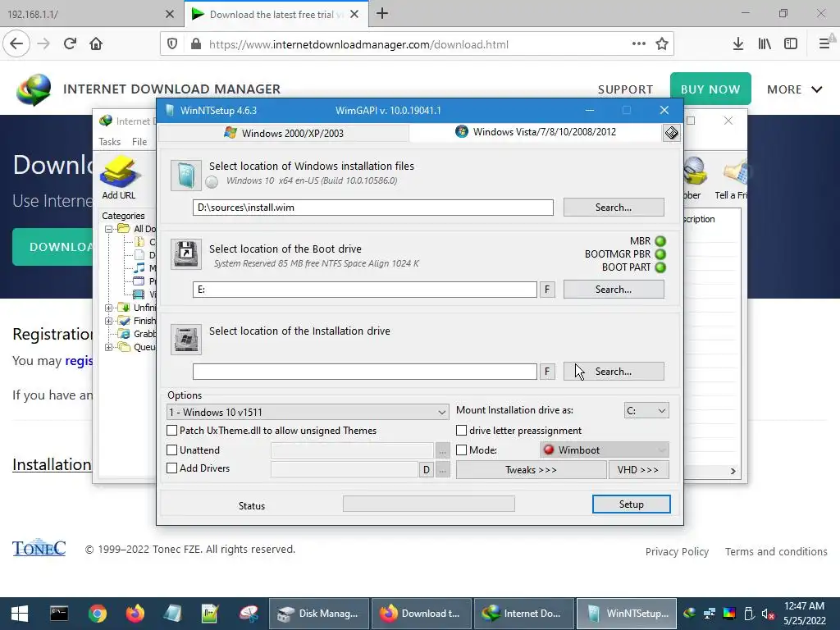The image size is (840, 630).
Task: Open the File menu in IDM
Action: [139, 142]
